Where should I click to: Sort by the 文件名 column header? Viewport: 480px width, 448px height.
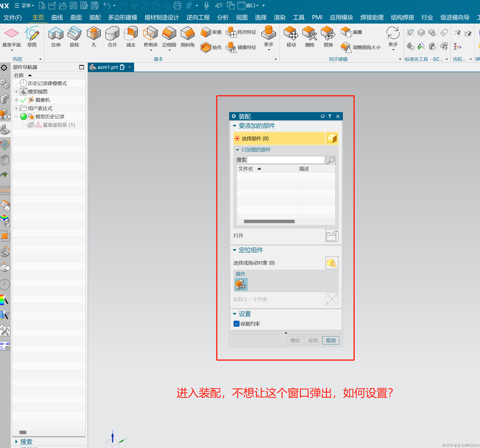pos(267,169)
